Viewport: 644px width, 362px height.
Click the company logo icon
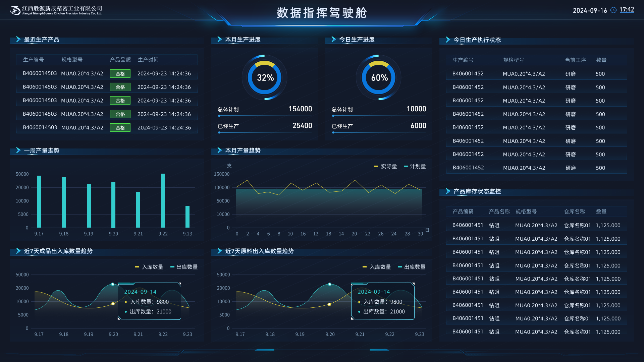click(15, 10)
